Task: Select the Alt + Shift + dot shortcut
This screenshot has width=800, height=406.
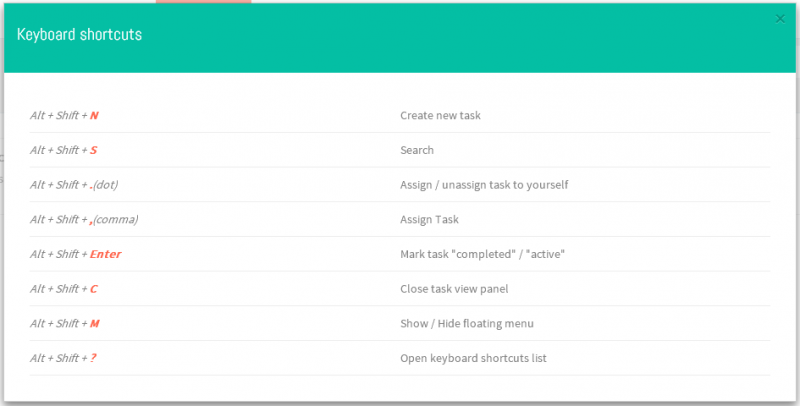Action: 74,185
